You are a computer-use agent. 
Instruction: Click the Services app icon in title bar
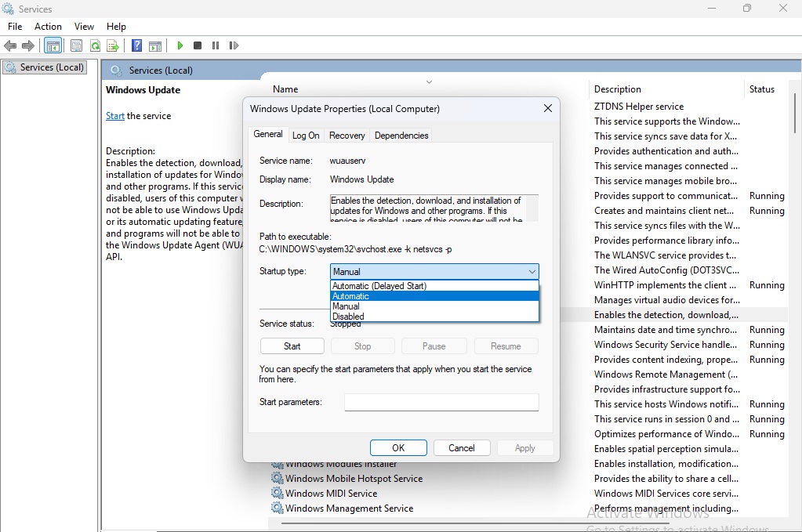click(x=8, y=9)
